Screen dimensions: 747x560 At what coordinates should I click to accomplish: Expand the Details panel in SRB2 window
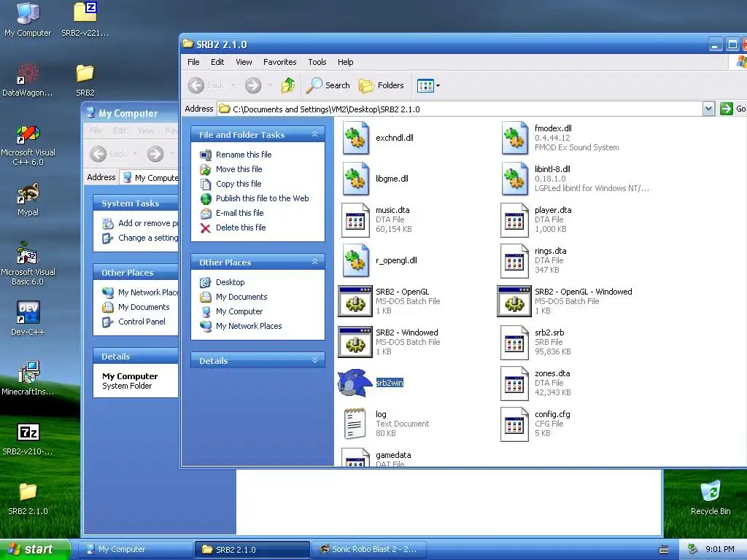[314, 360]
